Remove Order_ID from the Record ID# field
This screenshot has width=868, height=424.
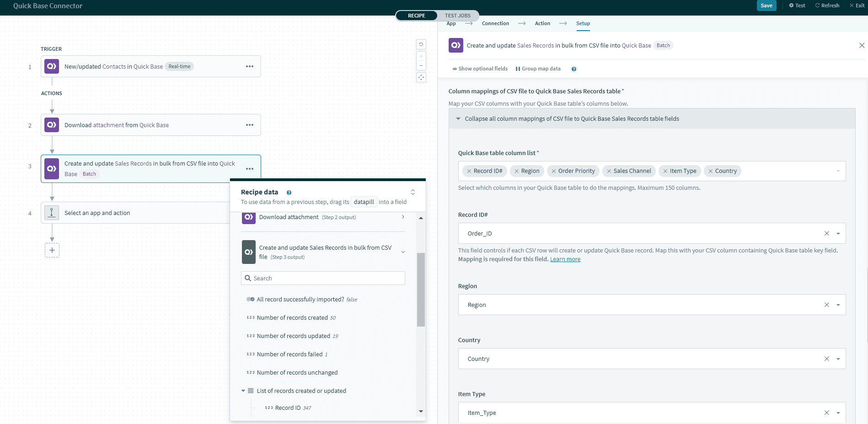click(x=827, y=233)
